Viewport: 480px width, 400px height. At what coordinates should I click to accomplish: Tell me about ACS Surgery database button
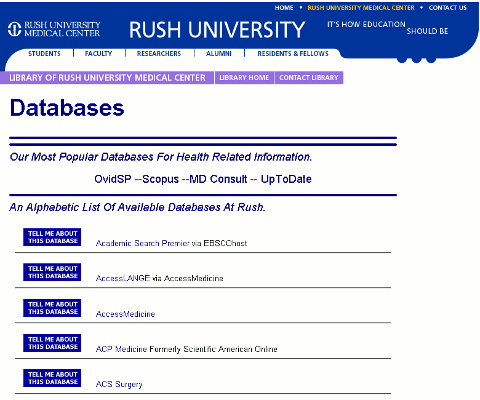point(52,378)
